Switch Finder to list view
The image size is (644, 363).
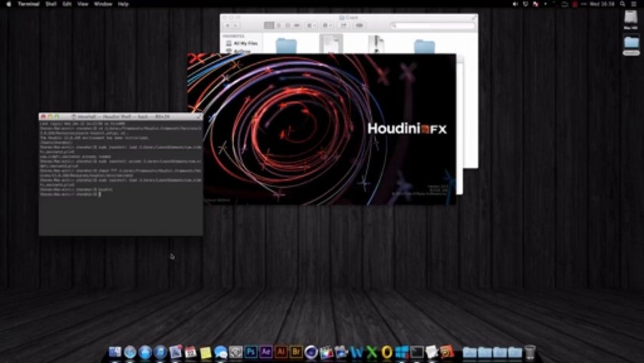pyautogui.click(x=278, y=25)
